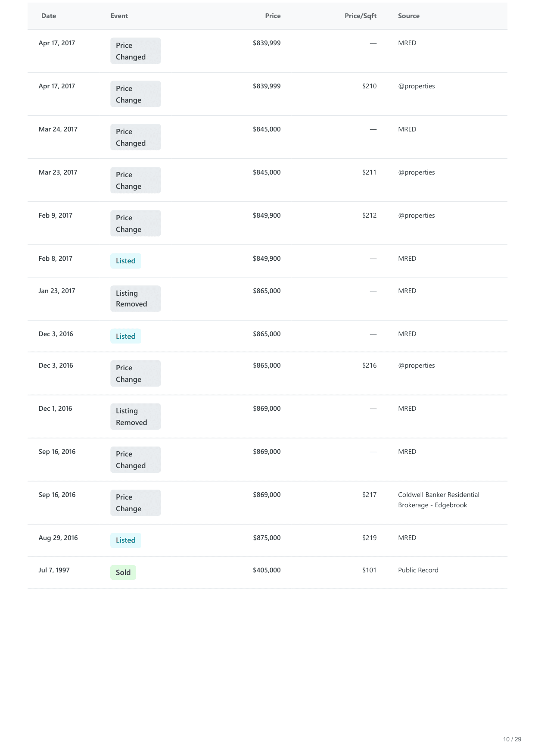Click the Price column header
The width and height of the screenshot is (535, 756).
[x=273, y=16]
